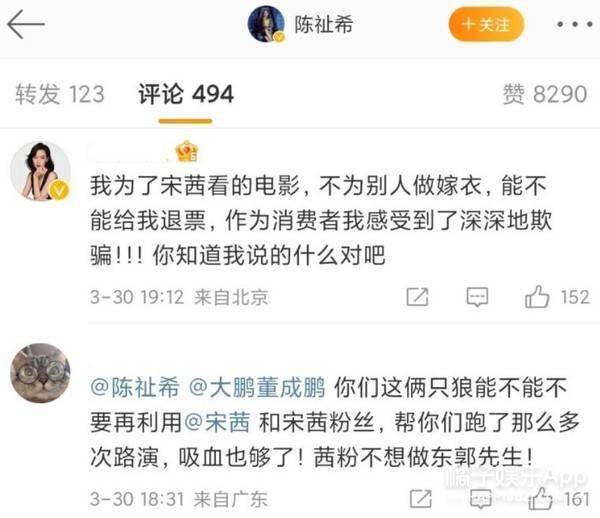Reply to the first comment via bubble icon
Screen dimensions: 600x518
(x=477, y=297)
